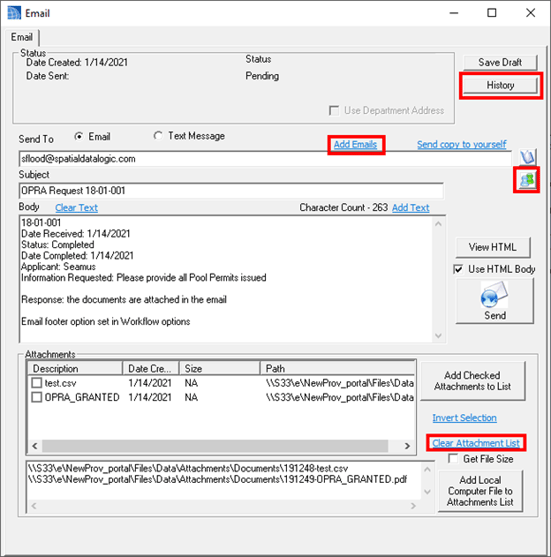Open the Add Emails link
551x557 pixels.
355,145
